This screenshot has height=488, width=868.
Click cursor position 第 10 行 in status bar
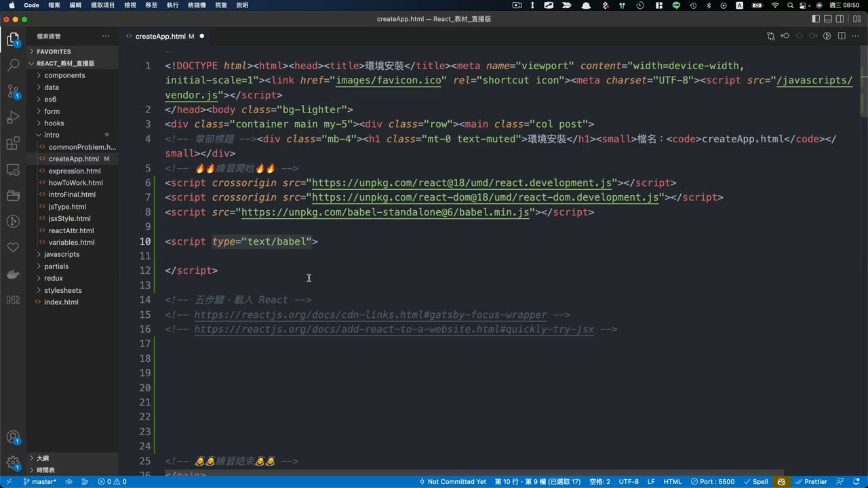pos(538,482)
